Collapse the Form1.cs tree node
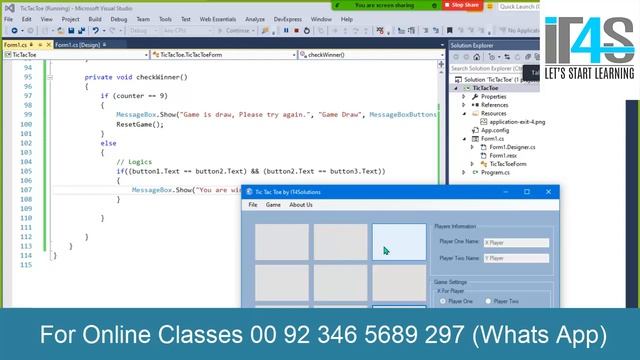This screenshot has height=360, width=640. (464, 139)
